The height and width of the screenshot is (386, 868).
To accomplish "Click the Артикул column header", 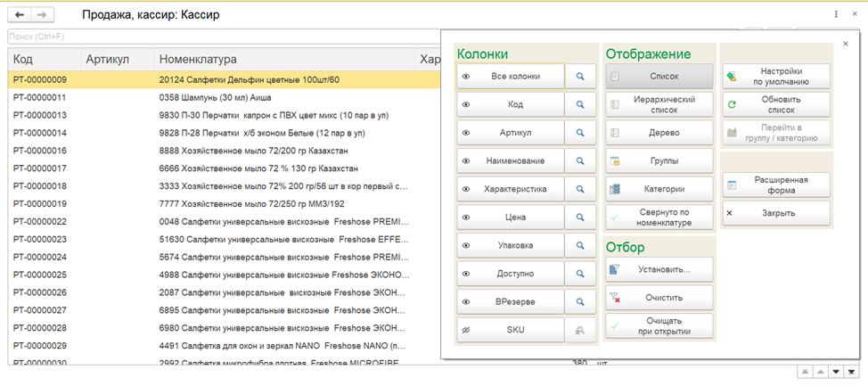I will click(117, 59).
